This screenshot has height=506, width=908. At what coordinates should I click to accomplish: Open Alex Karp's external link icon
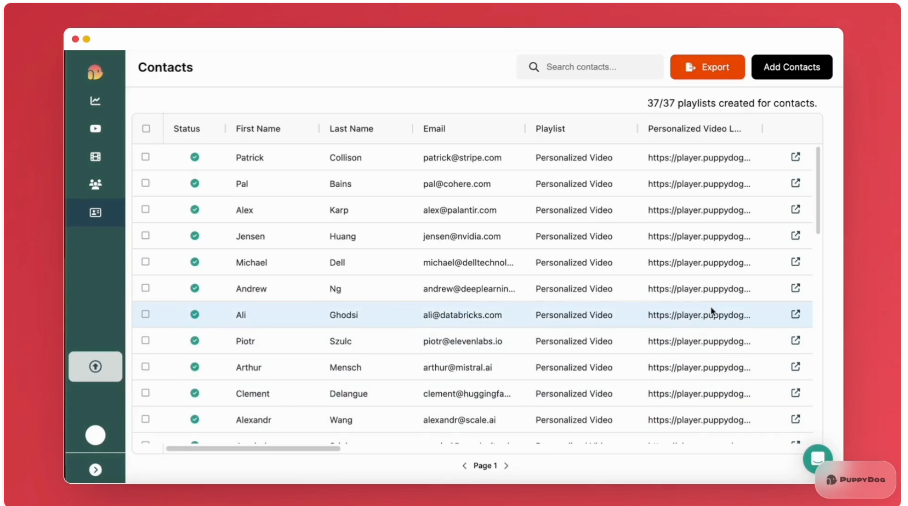pyautogui.click(x=795, y=210)
